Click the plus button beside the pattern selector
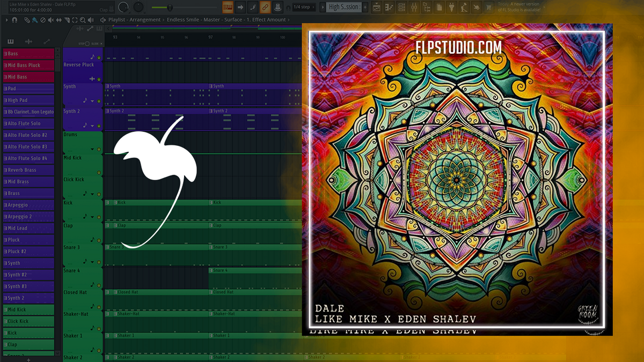 pos(365,7)
